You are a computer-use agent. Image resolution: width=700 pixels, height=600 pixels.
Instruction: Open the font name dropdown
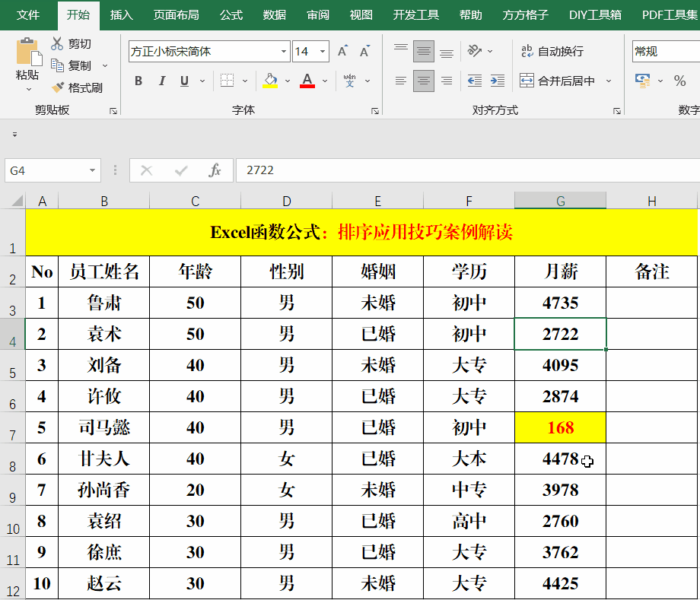tap(284, 51)
